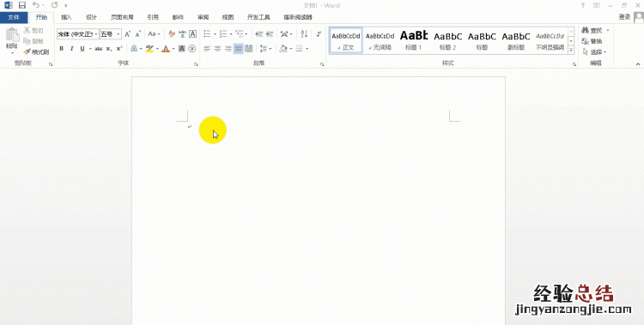Switch to the References (引用) tab

click(153, 17)
